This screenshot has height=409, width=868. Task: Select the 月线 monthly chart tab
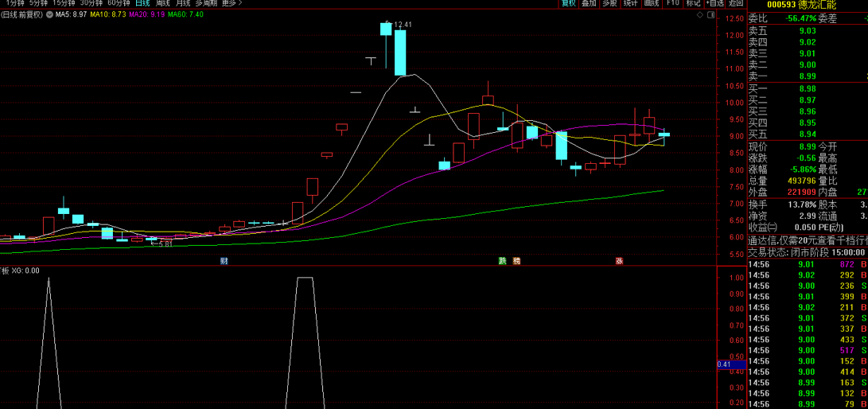click(x=183, y=2)
